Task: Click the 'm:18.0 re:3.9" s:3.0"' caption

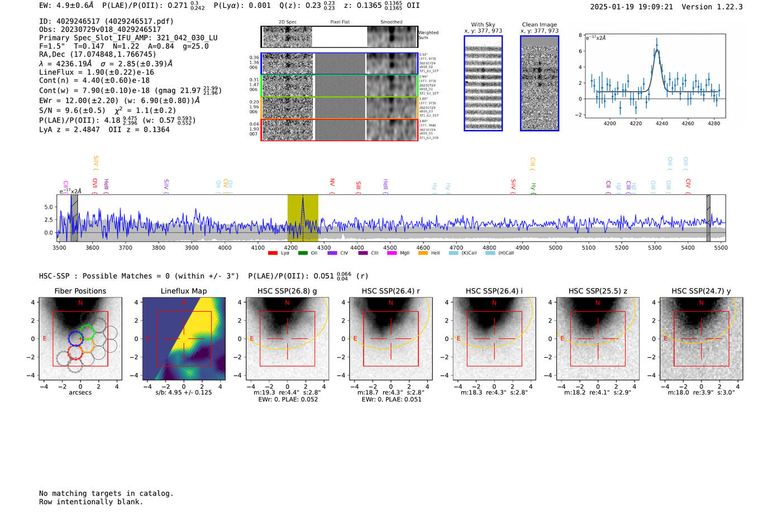Action: click(x=702, y=392)
